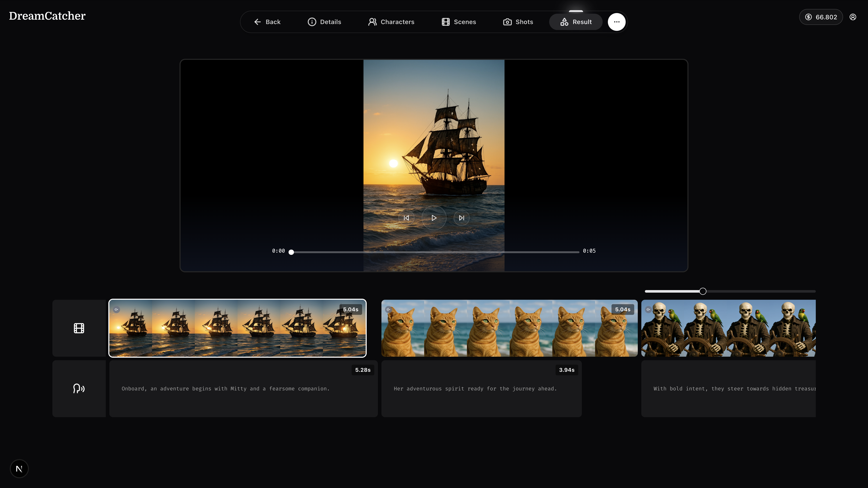Skip to the previous clip
The width and height of the screenshot is (868, 488).
tap(406, 218)
